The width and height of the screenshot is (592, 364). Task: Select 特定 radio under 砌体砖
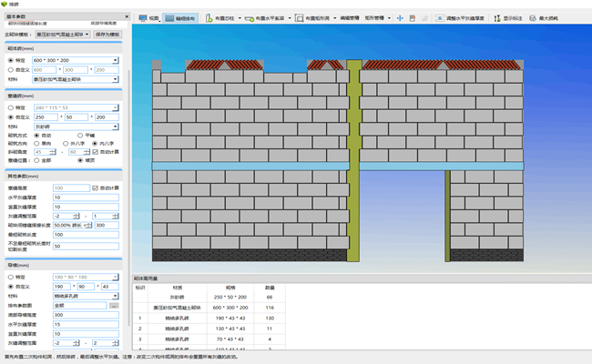pyautogui.click(x=10, y=61)
